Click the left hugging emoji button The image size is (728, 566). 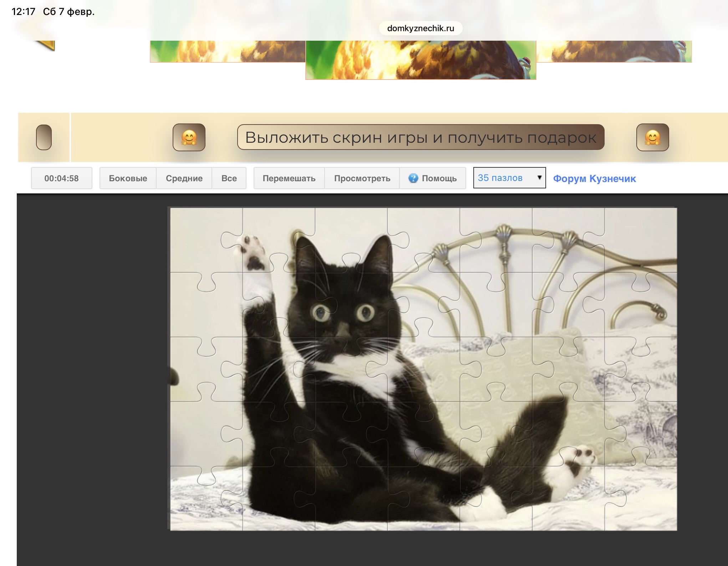click(189, 137)
